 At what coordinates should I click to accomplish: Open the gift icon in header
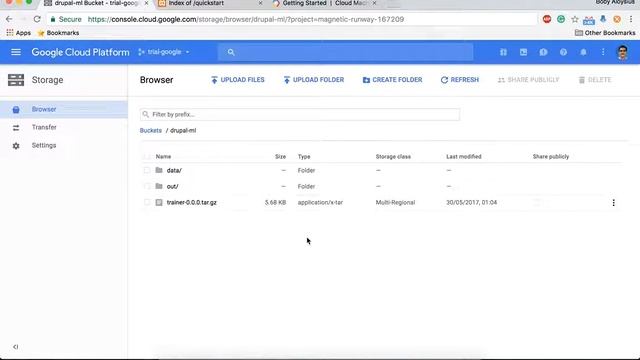[x=503, y=52]
